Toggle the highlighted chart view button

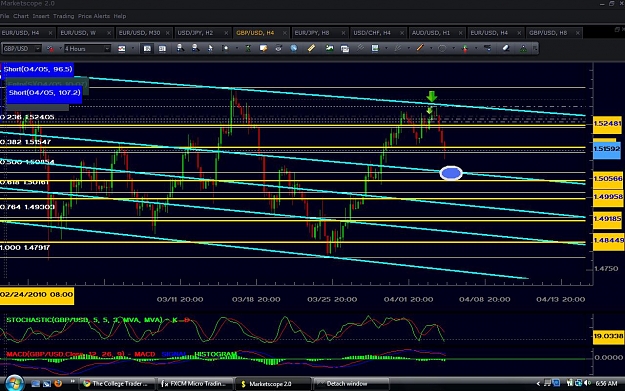[x=147, y=49]
